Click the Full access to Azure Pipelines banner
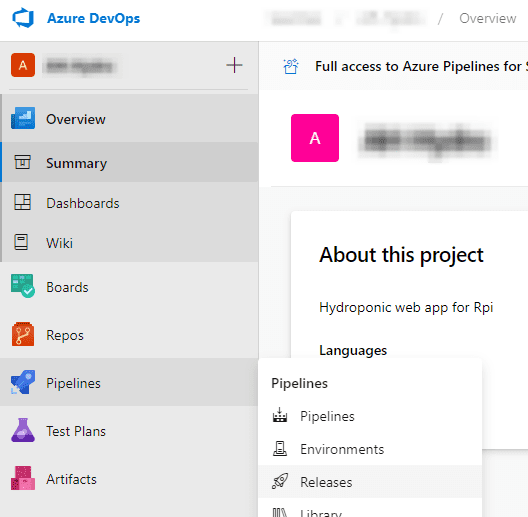This screenshot has height=517, width=528. [421, 66]
